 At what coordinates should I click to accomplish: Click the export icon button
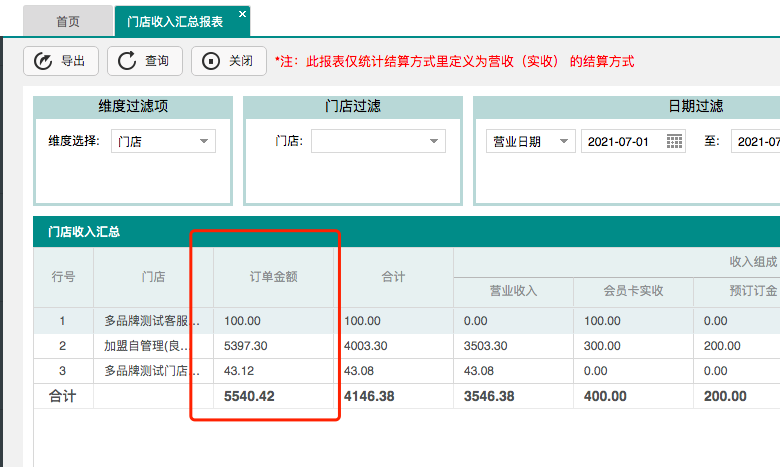pyautogui.click(x=43, y=61)
